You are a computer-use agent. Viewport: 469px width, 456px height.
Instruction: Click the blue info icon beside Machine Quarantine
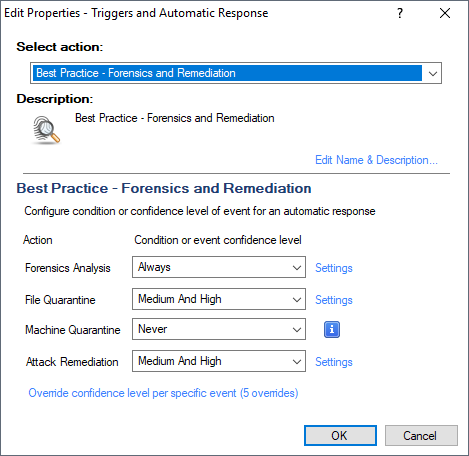(x=332, y=330)
